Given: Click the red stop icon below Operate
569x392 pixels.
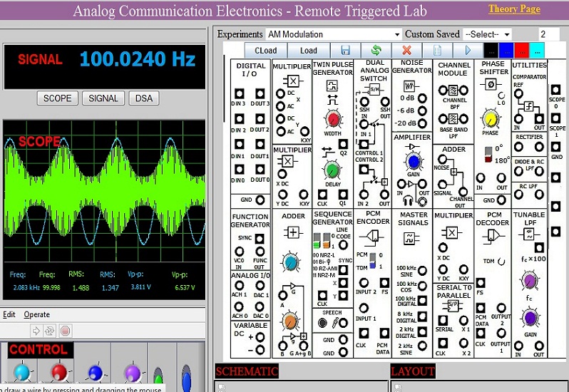Looking at the screenshot, I should tap(66, 331).
